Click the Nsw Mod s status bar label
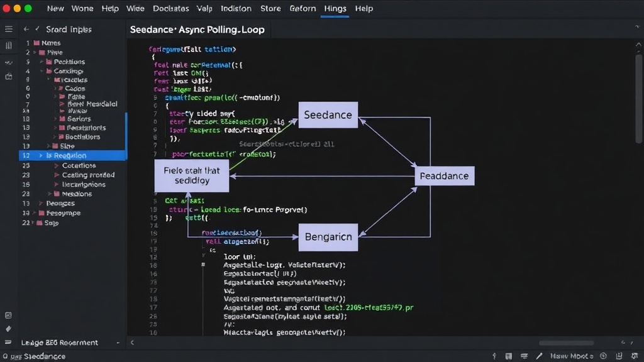Screen dimensions: 644x362 click(572, 356)
